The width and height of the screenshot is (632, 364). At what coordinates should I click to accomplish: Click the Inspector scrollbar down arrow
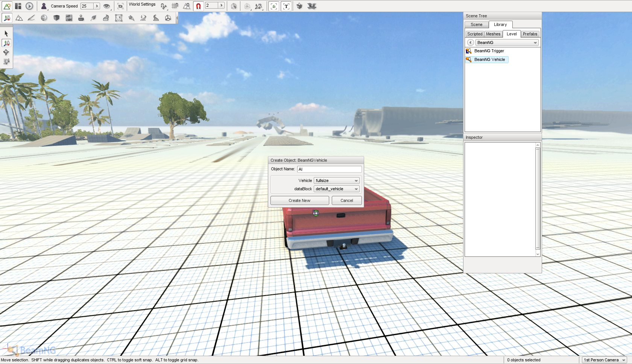coord(538,254)
